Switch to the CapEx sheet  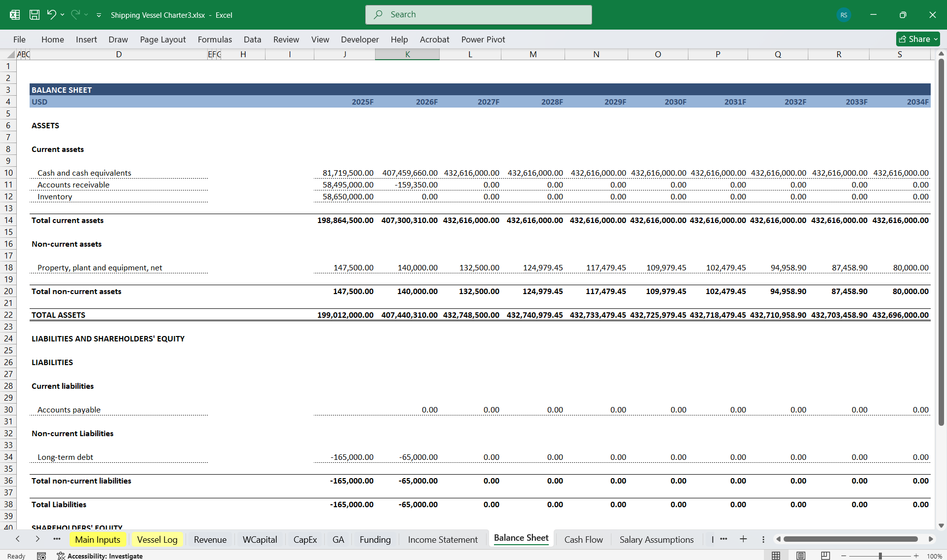305,539
